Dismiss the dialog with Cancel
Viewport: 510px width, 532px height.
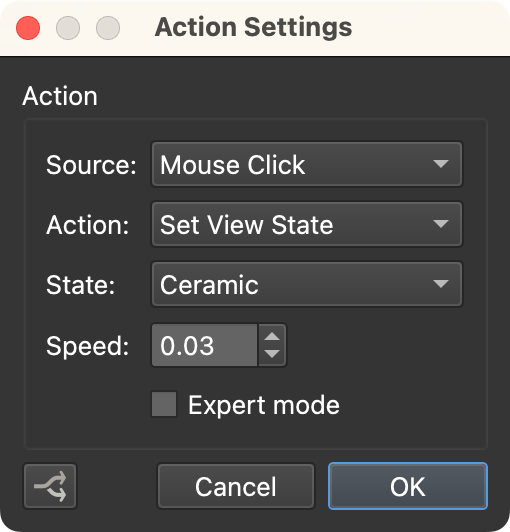click(236, 486)
